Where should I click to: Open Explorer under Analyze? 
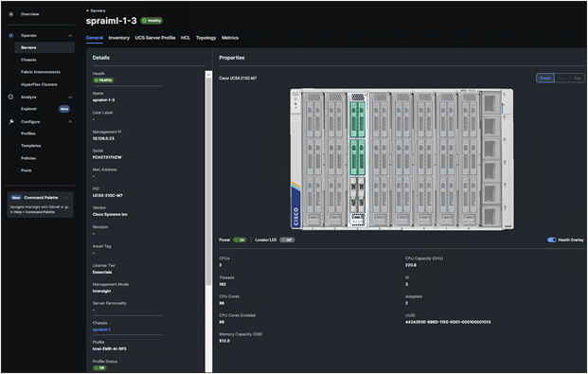(x=28, y=109)
